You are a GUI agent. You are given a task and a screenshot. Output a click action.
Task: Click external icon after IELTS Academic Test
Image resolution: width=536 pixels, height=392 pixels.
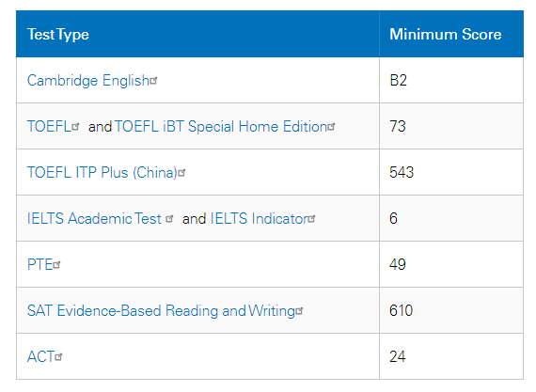tap(169, 219)
